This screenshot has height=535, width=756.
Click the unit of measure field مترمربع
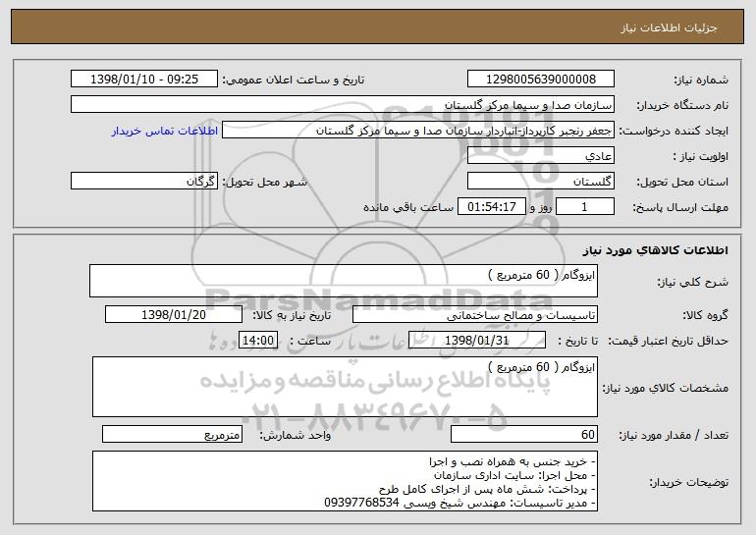click(x=172, y=434)
